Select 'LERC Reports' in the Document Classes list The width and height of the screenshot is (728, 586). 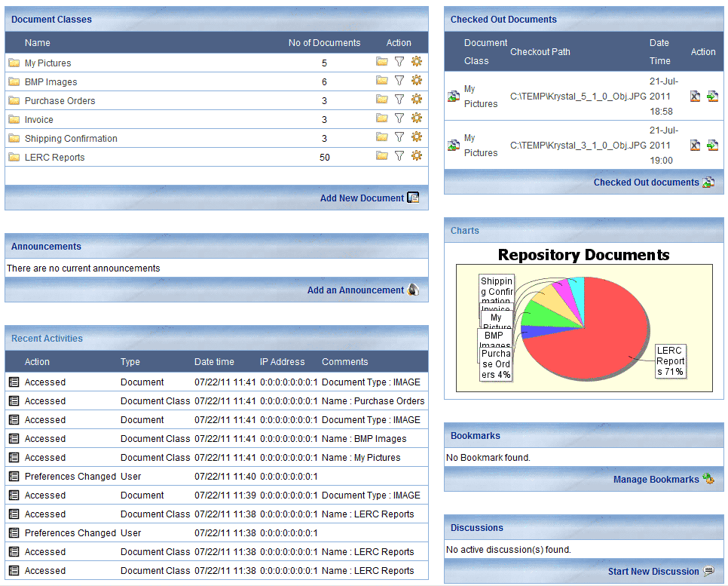tap(55, 157)
